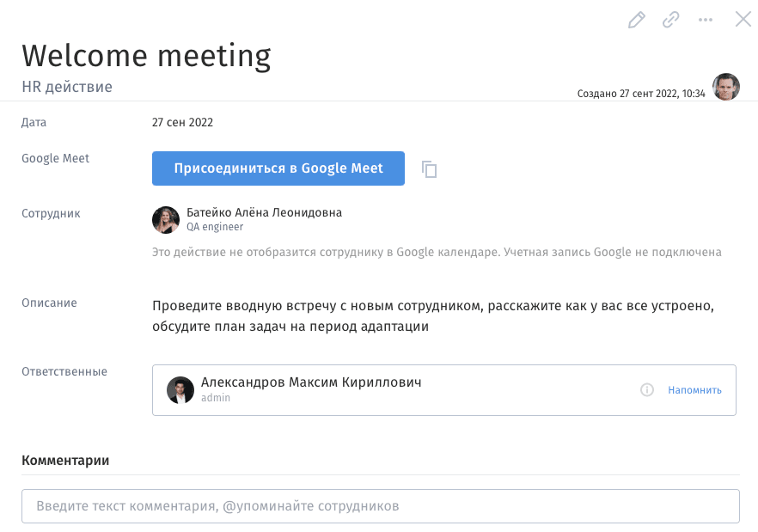Click the Комментарии section header

[65, 460]
